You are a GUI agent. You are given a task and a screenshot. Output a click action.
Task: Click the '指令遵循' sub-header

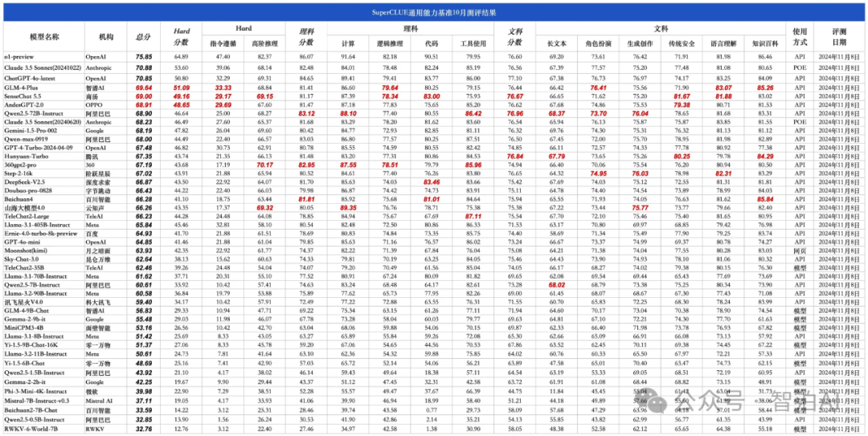point(223,43)
